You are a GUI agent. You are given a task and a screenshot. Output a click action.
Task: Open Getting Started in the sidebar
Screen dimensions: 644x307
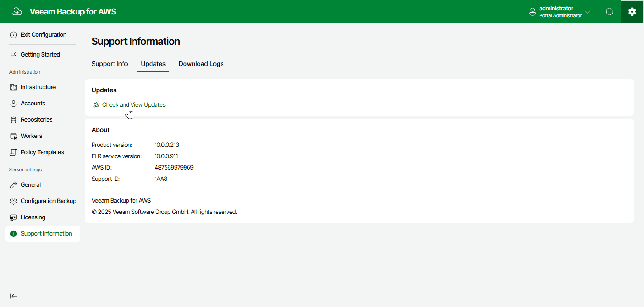tap(40, 55)
